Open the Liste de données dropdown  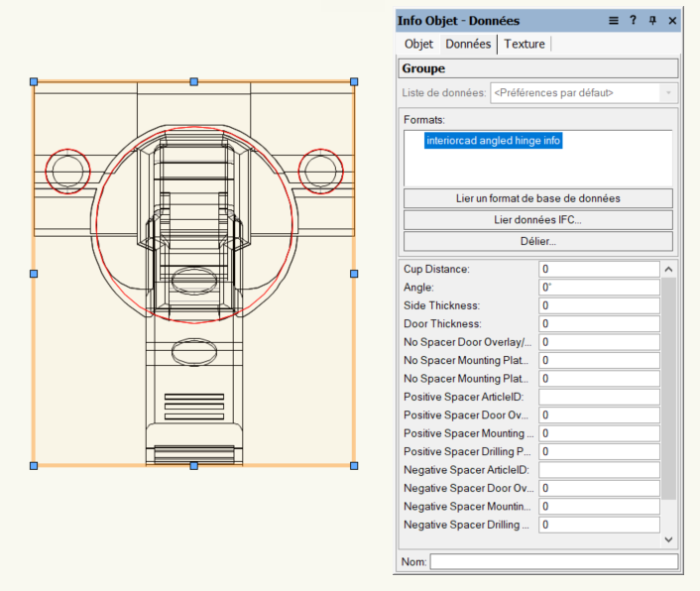tap(583, 92)
